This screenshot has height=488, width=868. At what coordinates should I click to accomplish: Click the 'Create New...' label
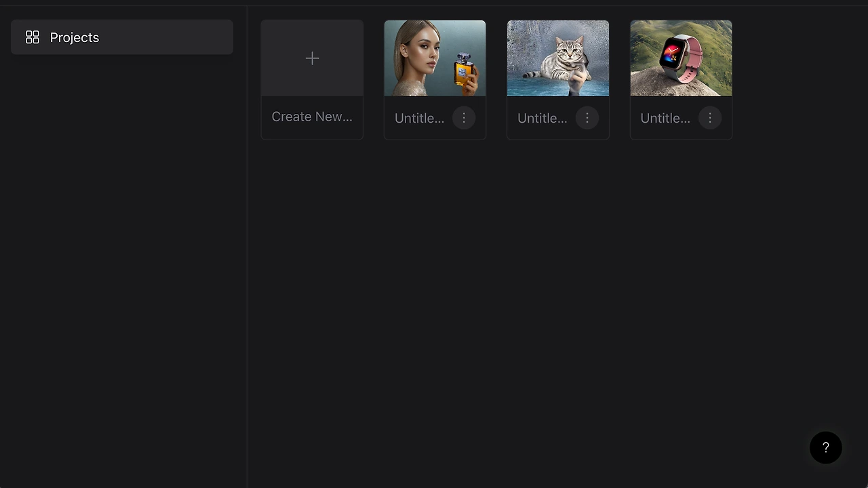[x=312, y=117]
